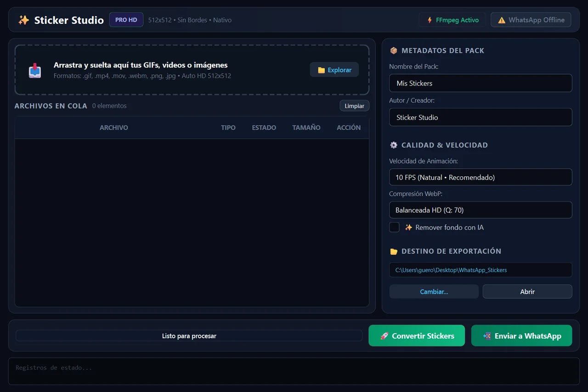The height and width of the screenshot is (392, 588).
Task: Click the Cambiar... destination button
Action: 434,292
